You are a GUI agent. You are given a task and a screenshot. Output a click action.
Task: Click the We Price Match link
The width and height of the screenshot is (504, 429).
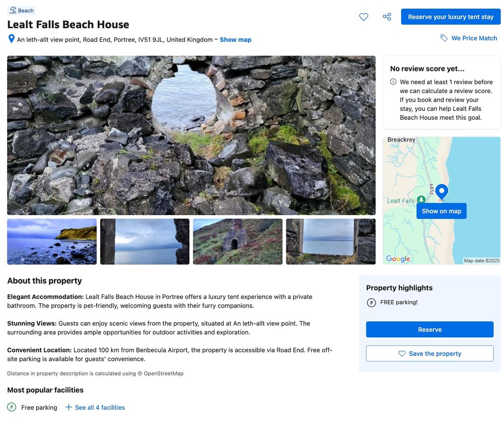point(474,38)
